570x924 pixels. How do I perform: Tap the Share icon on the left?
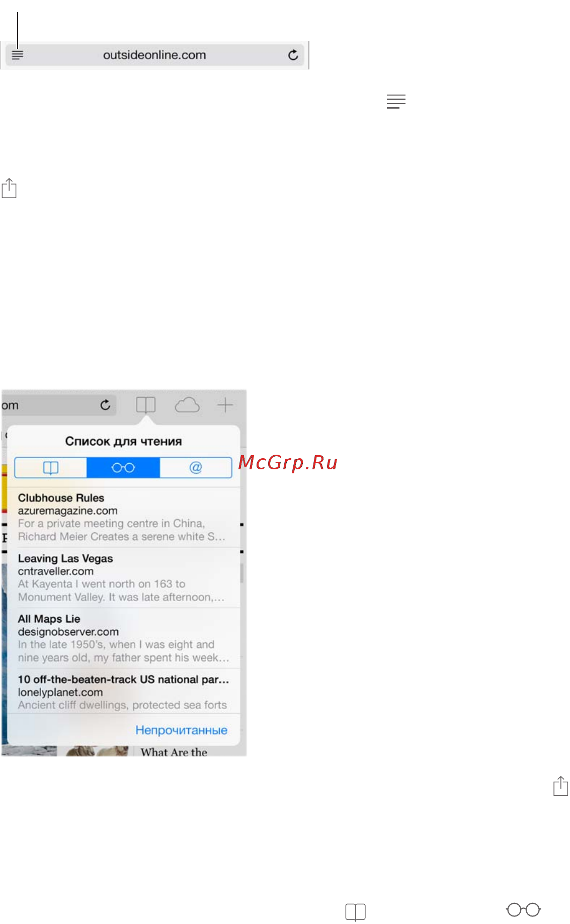pyautogui.click(x=9, y=188)
